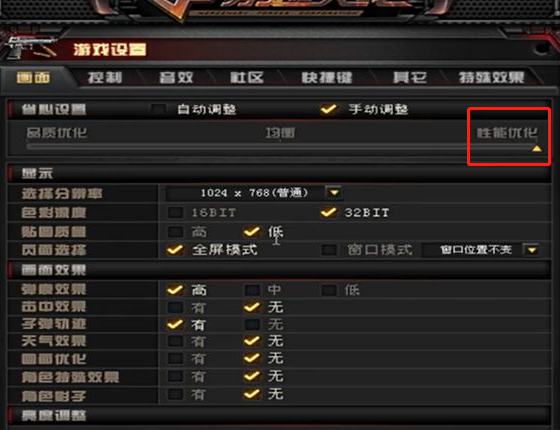Viewport: 560px width, 430px height.
Task: Open the 音效 tab
Action: tap(176, 77)
